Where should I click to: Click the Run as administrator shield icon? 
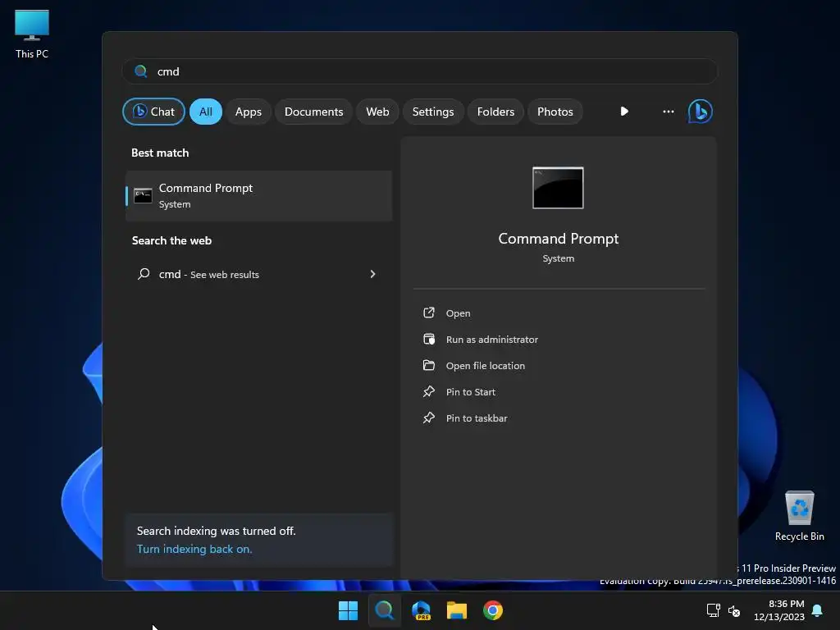pyautogui.click(x=428, y=339)
